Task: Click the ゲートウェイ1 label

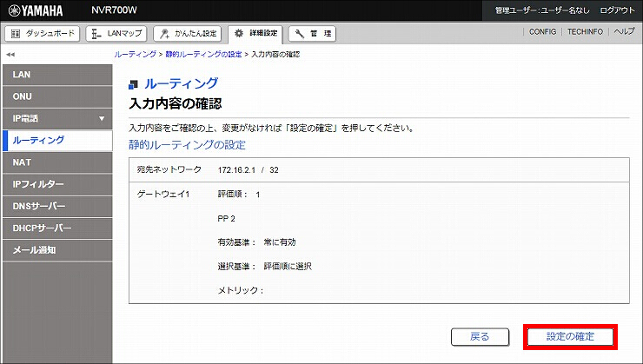Action: click(163, 195)
